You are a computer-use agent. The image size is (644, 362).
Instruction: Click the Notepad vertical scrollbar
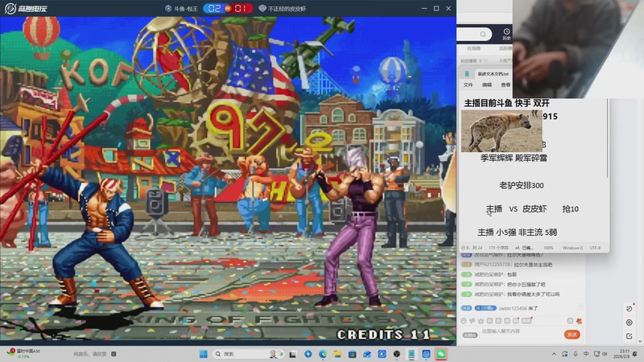[x=608, y=138]
